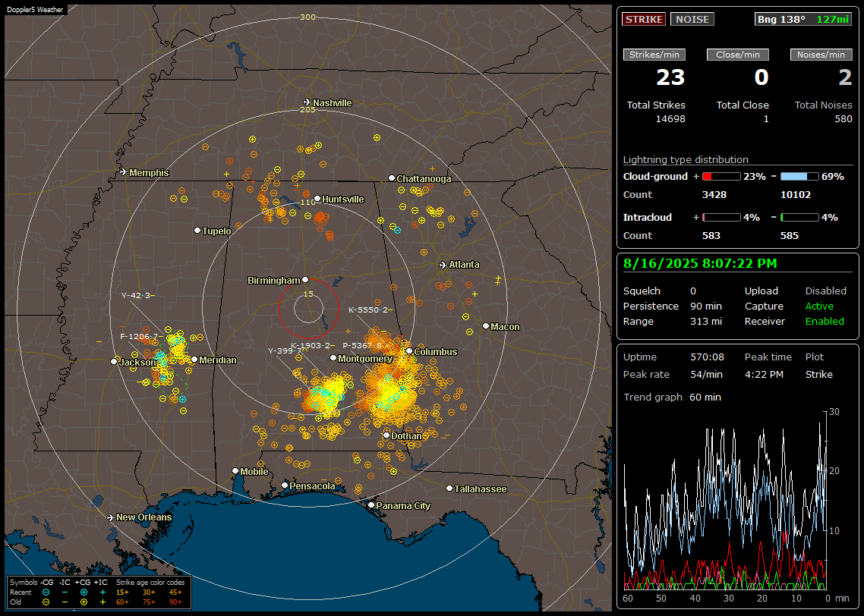This screenshot has height=616, width=864.
Task: Click the Capture status Active
Action: click(819, 306)
